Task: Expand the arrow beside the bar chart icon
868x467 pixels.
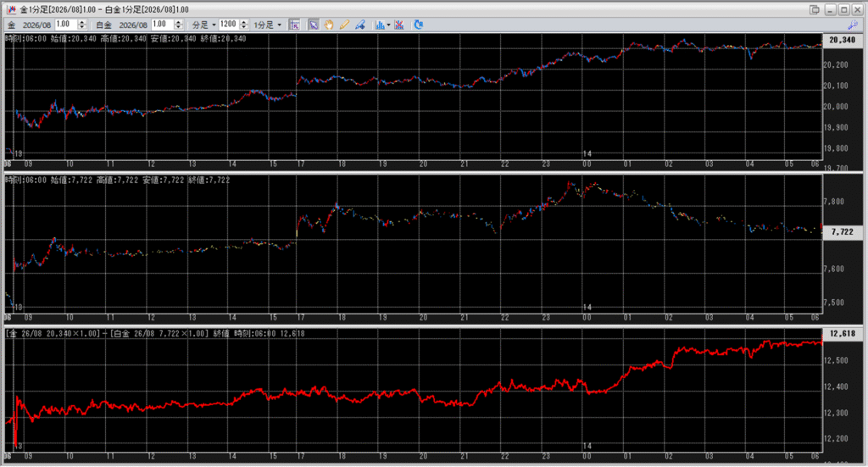Action: (388, 25)
